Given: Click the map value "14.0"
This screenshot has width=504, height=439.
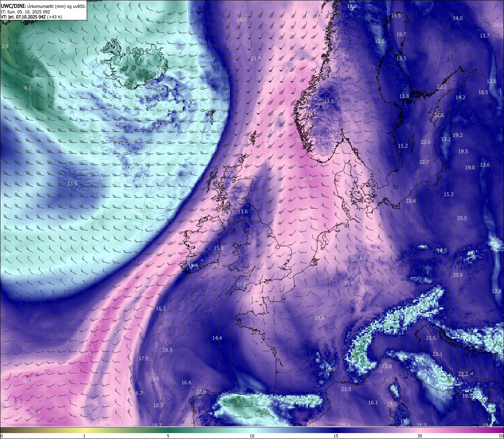Looking at the screenshot, I should 458,19.
